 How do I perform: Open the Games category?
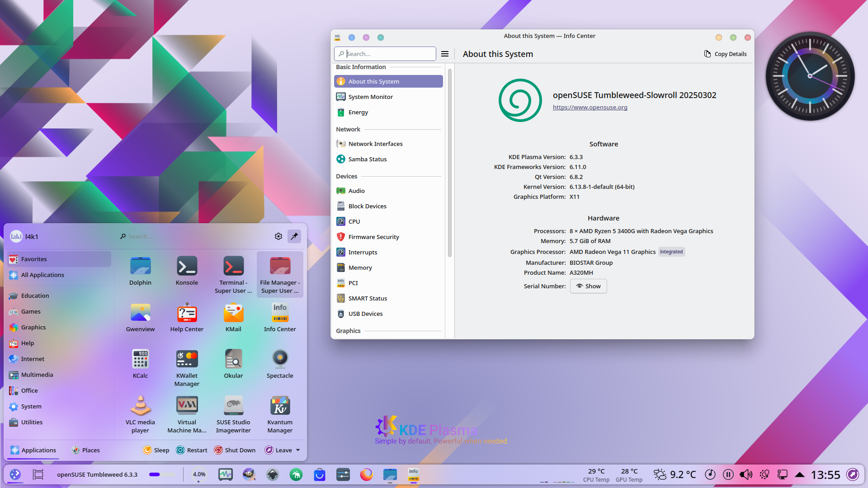pos(59,311)
